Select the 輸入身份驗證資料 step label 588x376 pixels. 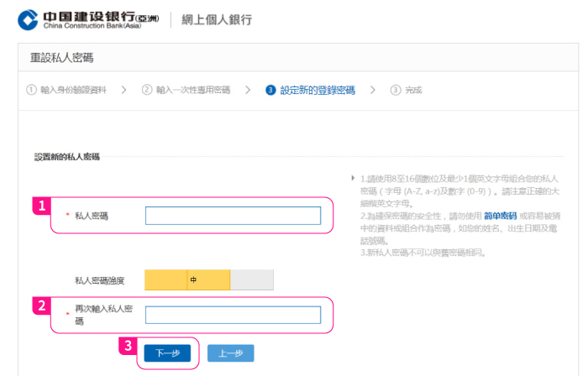click(x=74, y=90)
